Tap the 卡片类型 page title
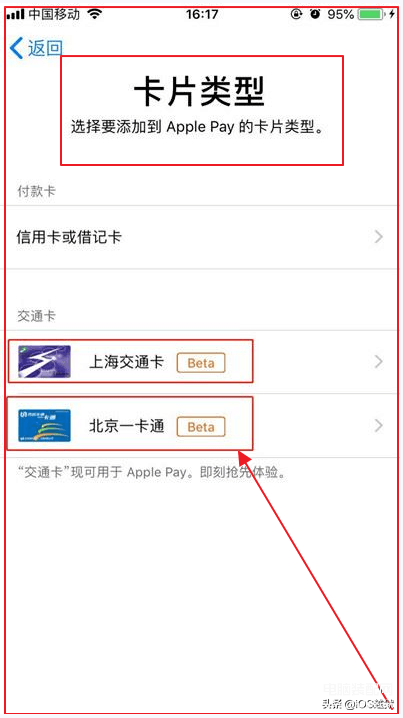 200,92
